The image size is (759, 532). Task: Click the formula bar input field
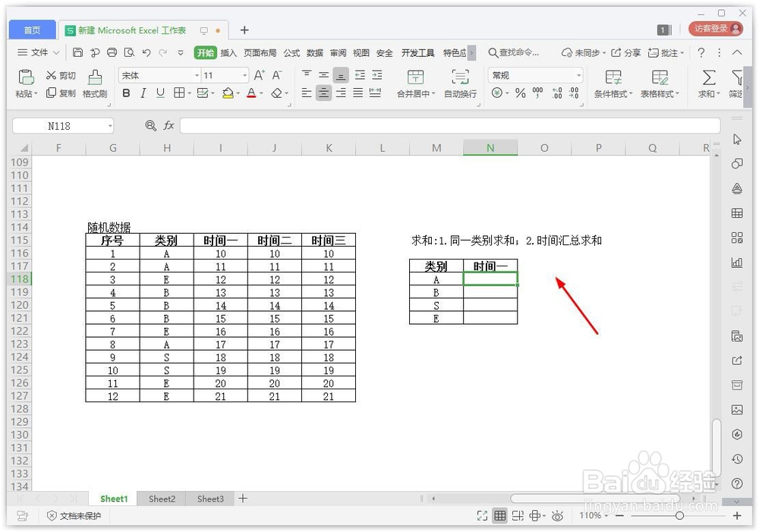pos(449,126)
